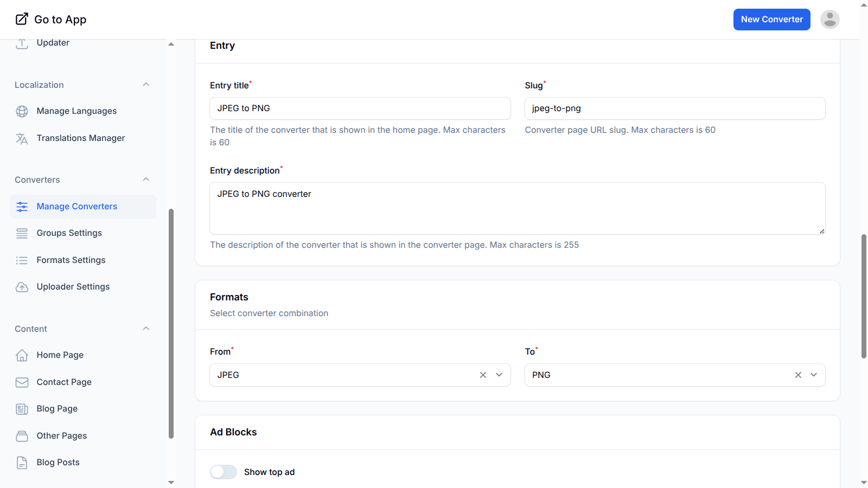
Task: Open Other Pages menu item
Action: pyautogui.click(x=62, y=436)
